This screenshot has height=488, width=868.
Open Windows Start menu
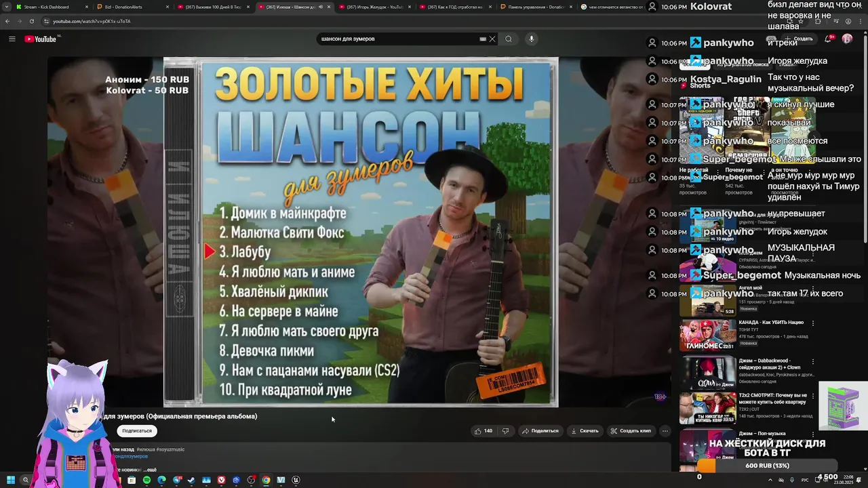point(11,480)
